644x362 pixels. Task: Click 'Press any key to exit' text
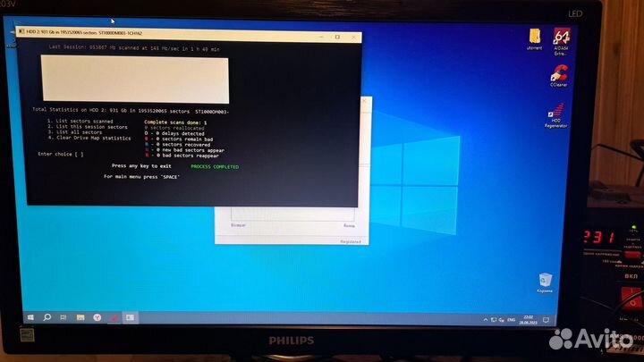[x=141, y=166]
